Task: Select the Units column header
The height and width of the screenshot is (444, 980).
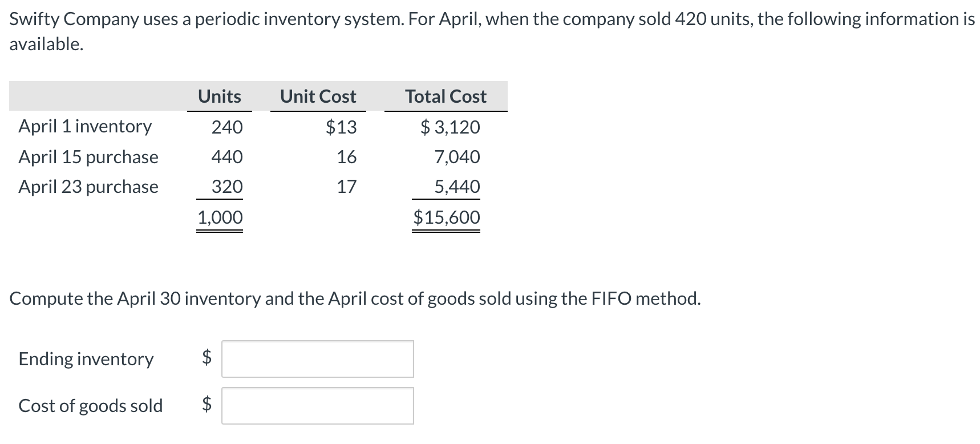Action: tap(220, 96)
